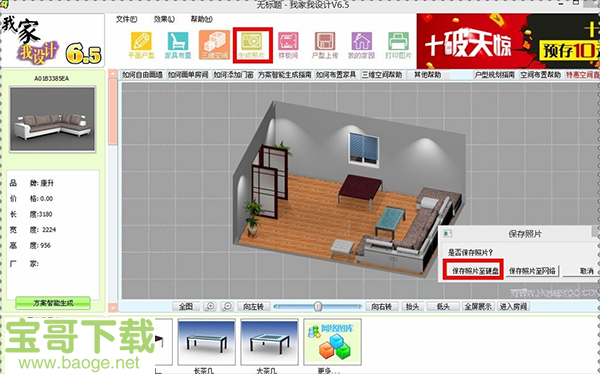
Task: Open the 空间布置帮助 tab
Action: point(540,75)
